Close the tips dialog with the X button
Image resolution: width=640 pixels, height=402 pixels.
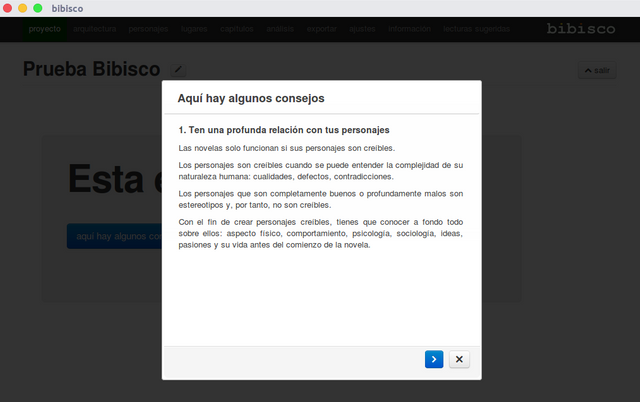[x=459, y=359]
